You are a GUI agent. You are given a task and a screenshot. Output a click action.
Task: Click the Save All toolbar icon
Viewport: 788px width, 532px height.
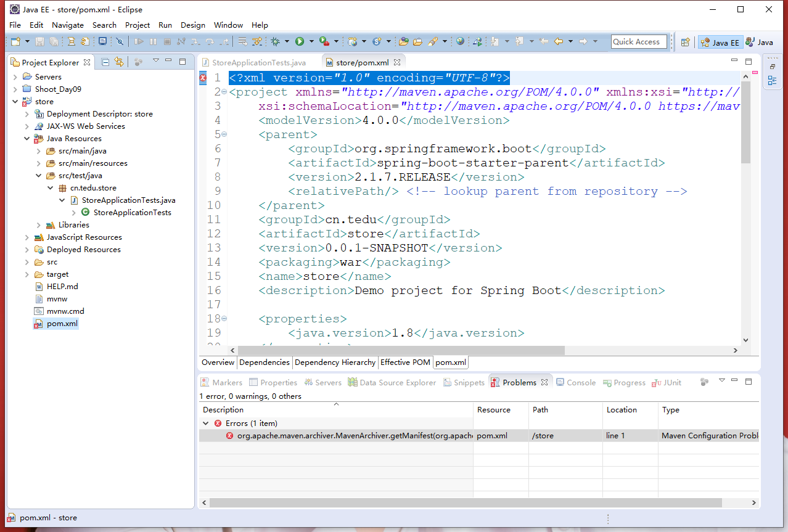(54, 41)
